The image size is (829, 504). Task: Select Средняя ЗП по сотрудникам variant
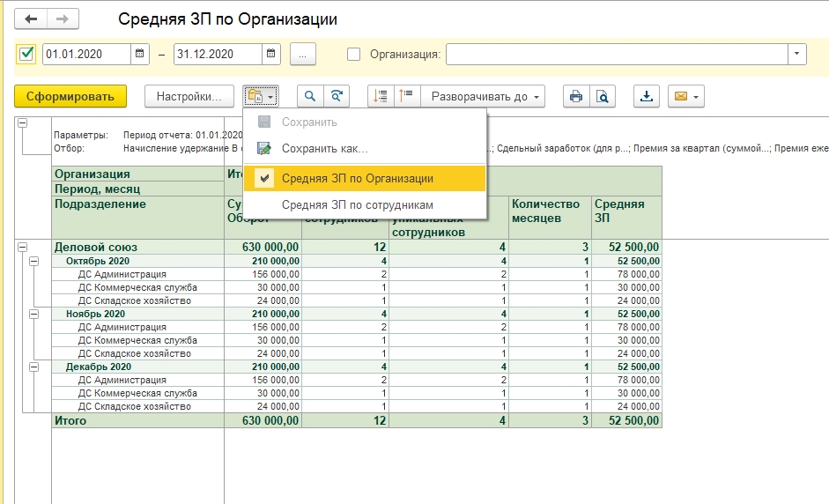(357, 204)
